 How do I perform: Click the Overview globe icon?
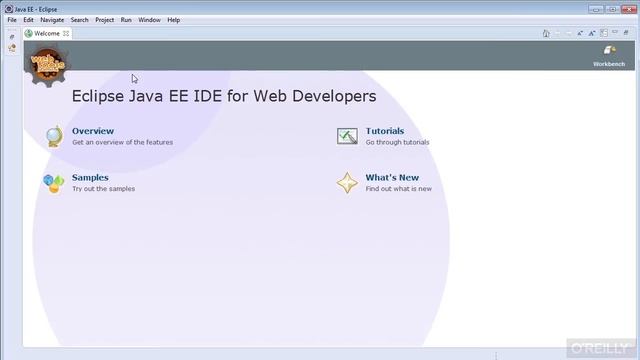(x=54, y=136)
